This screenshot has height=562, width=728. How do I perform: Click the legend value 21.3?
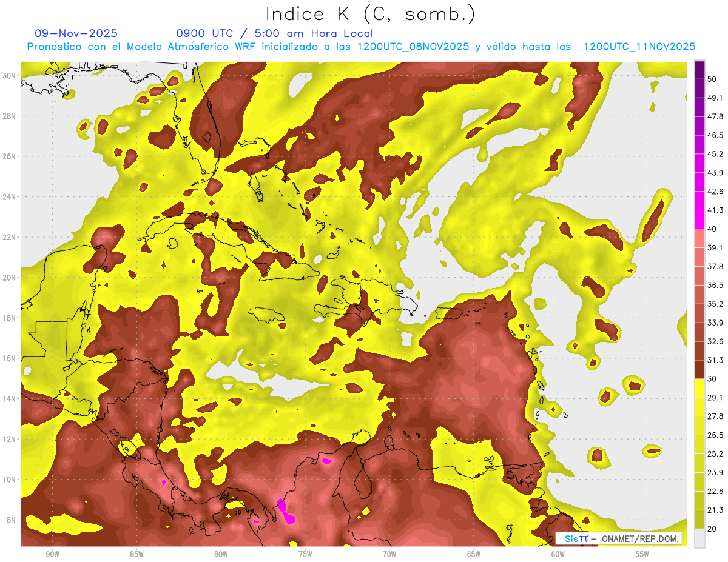click(x=715, y=510)
